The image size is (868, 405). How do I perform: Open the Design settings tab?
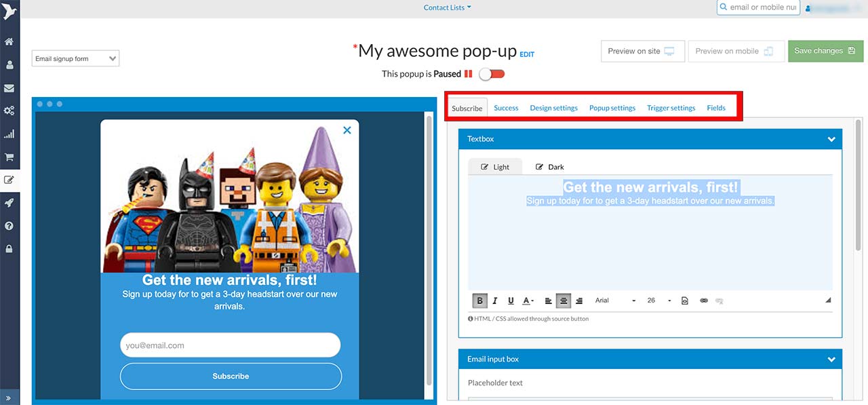(x=554, y=108)
